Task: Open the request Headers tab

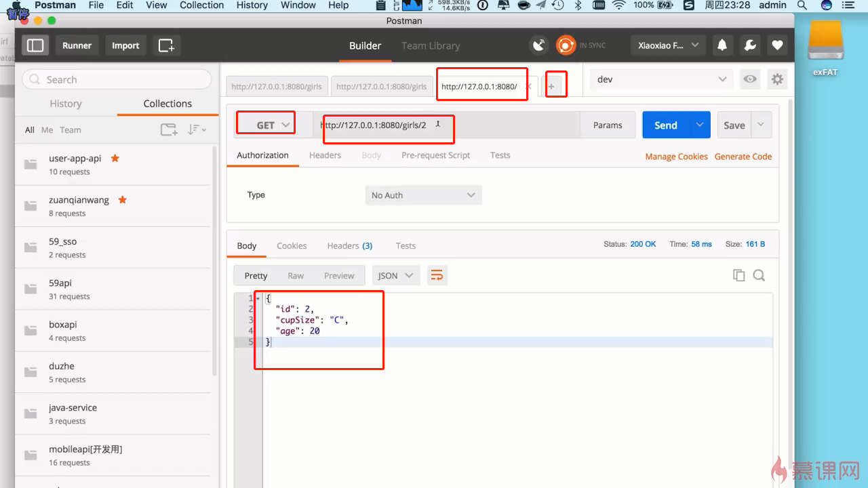Action: 325,155
